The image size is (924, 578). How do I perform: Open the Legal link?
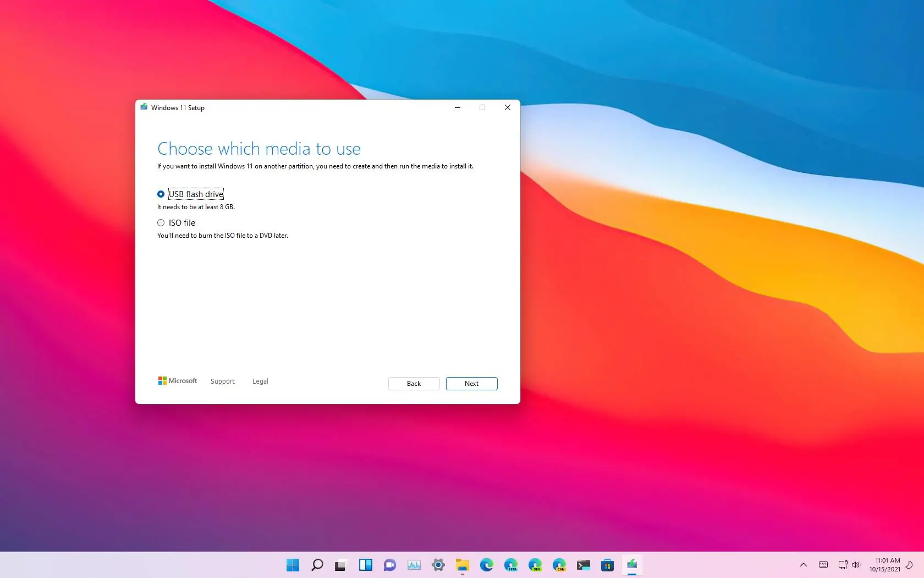(x=260, y=381)
